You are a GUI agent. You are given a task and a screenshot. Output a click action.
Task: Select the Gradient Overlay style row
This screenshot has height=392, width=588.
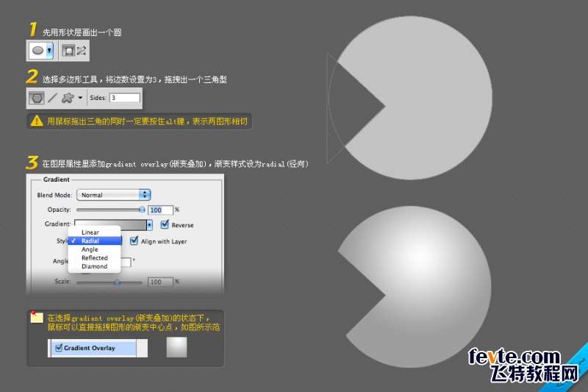coord(94,348)
